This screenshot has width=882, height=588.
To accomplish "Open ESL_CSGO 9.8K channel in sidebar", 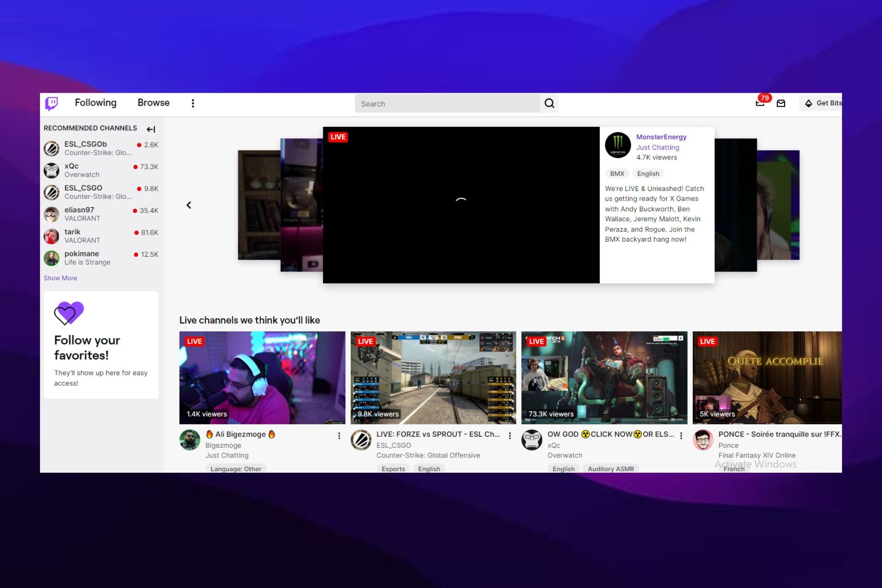I will tap(101, 192).
